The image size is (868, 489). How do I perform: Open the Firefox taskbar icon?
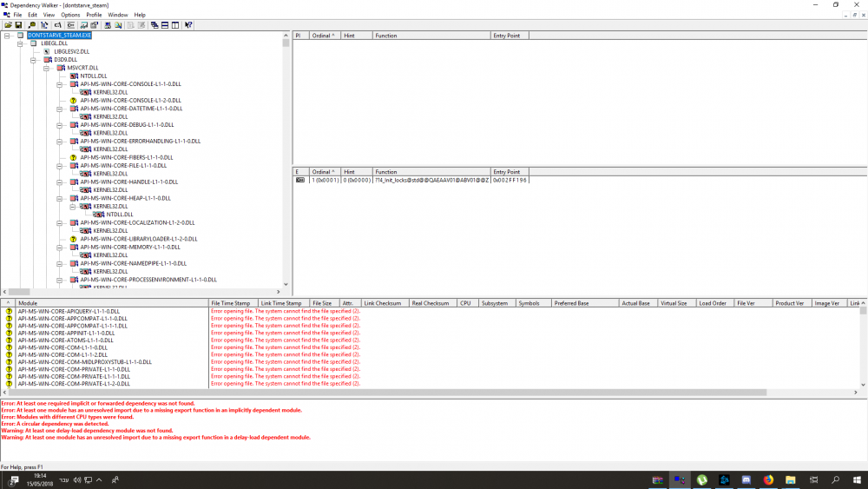(768, 480)
